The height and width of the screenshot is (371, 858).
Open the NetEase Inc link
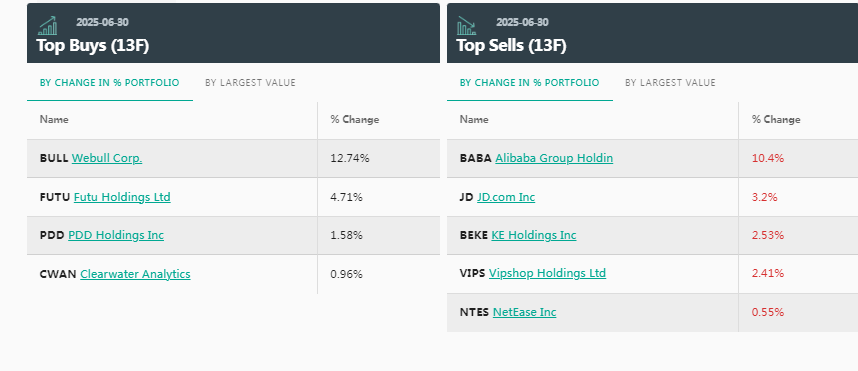tap(524, 312)
